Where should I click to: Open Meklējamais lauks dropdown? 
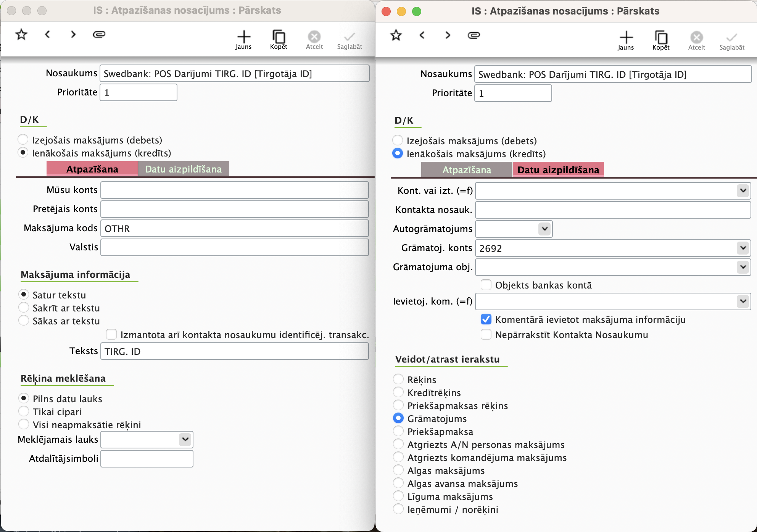tap(185, 439)
